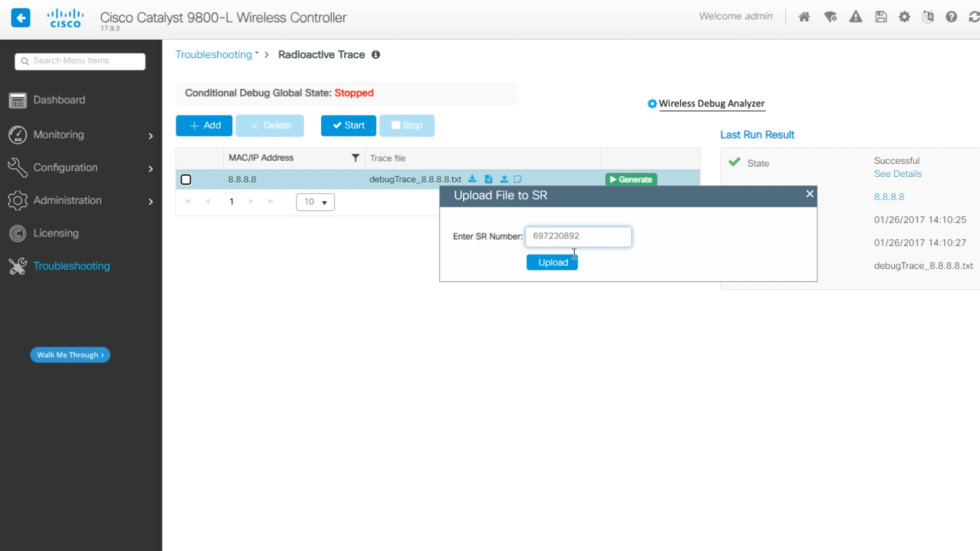The height and width of the screenshot is (551, 980).
Task: Open the items-per-page 10 dropdown
Action: click(315, 202)
